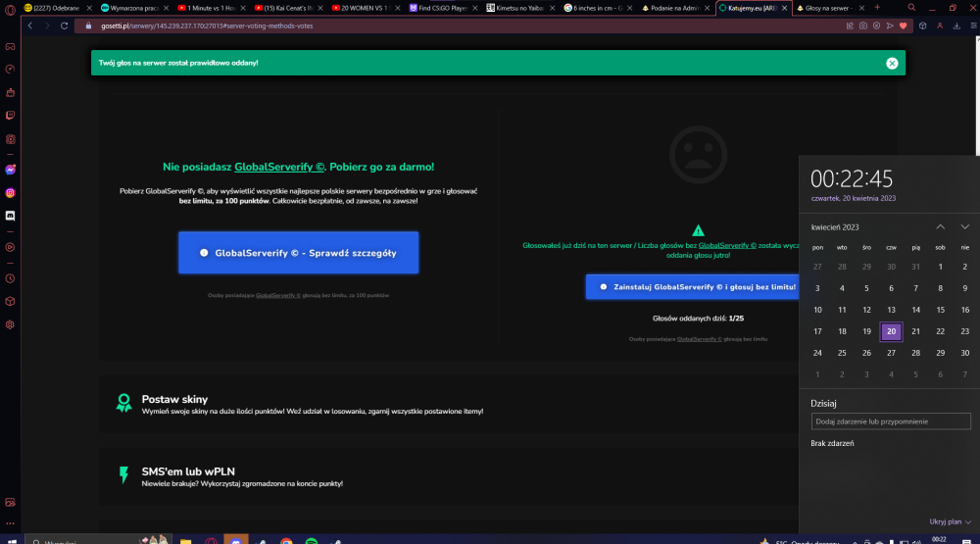This screenshot has height=544, width=980.
Task: Go to previous month in calendar
Action: coord(940,227)
